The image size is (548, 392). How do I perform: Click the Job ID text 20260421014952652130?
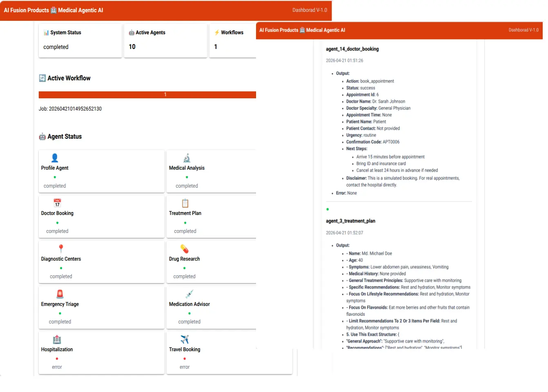coord(70,109)
